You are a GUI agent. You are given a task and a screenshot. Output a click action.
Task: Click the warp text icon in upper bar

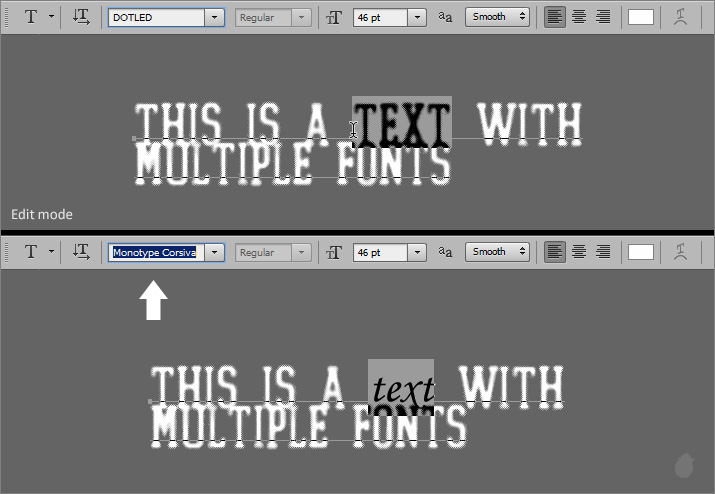[680, 17]
